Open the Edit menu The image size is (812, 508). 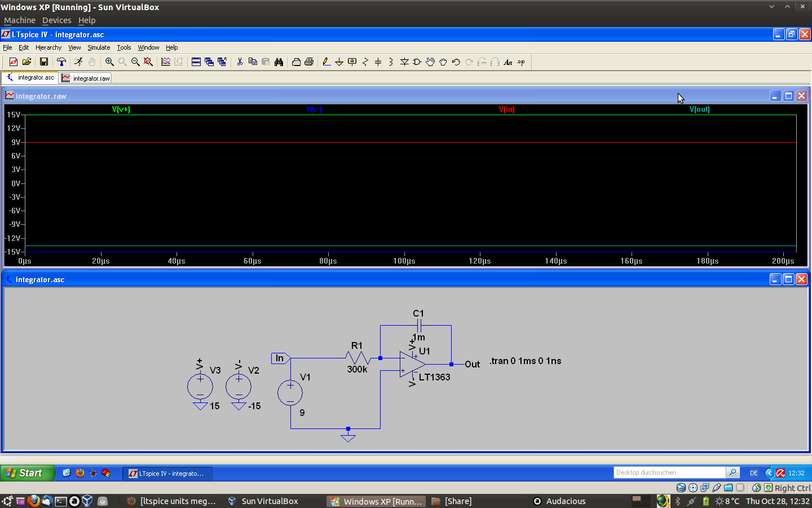pos(24,47)
